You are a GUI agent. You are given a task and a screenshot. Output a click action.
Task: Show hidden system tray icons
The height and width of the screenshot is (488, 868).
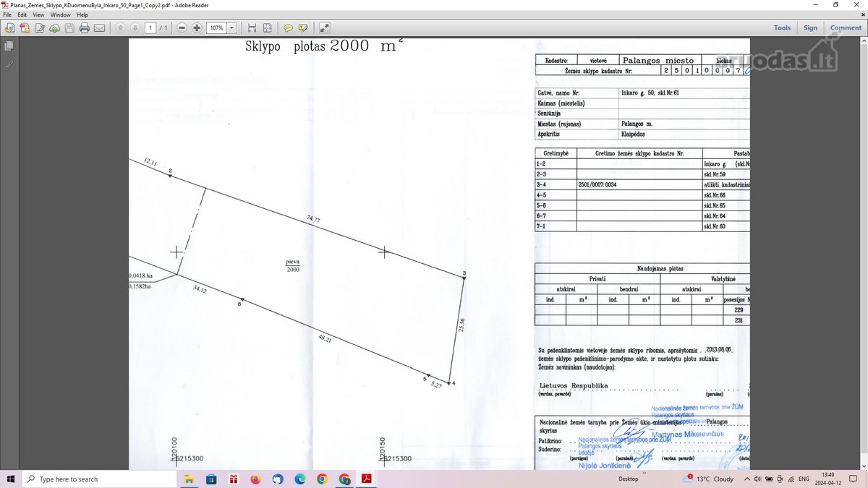pos(746,479)
